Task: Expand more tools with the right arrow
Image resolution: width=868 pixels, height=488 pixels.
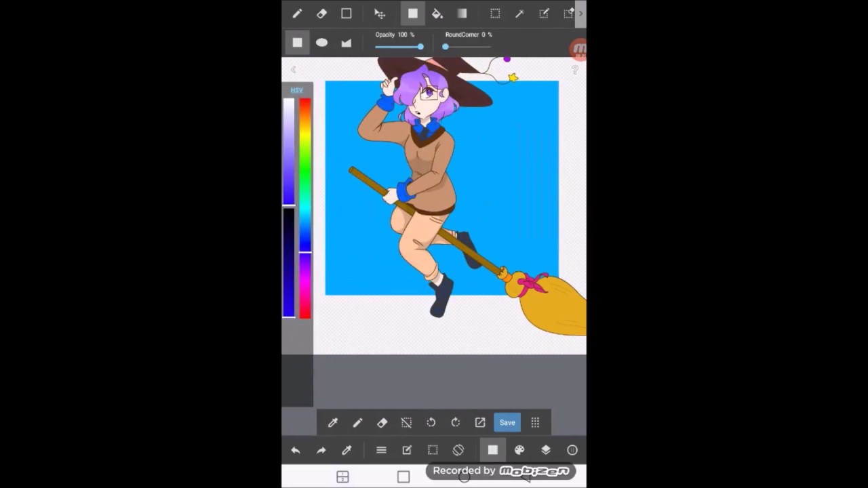Action: pos(580,14)
